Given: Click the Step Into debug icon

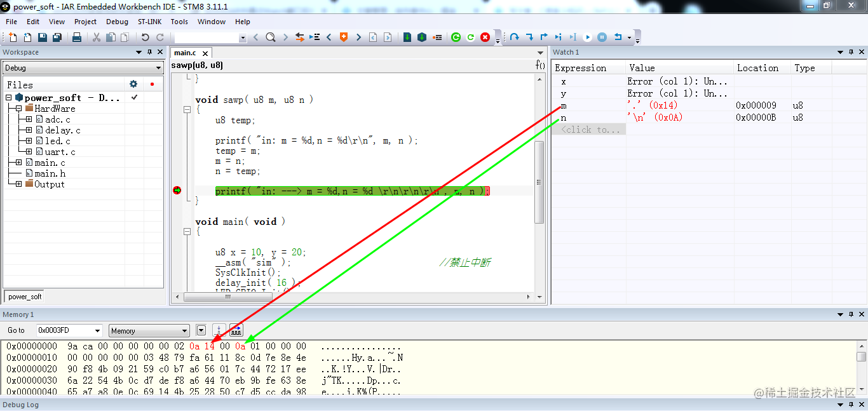Looking at the screenshot, I should pyautogui.click(x=529, y=37).
